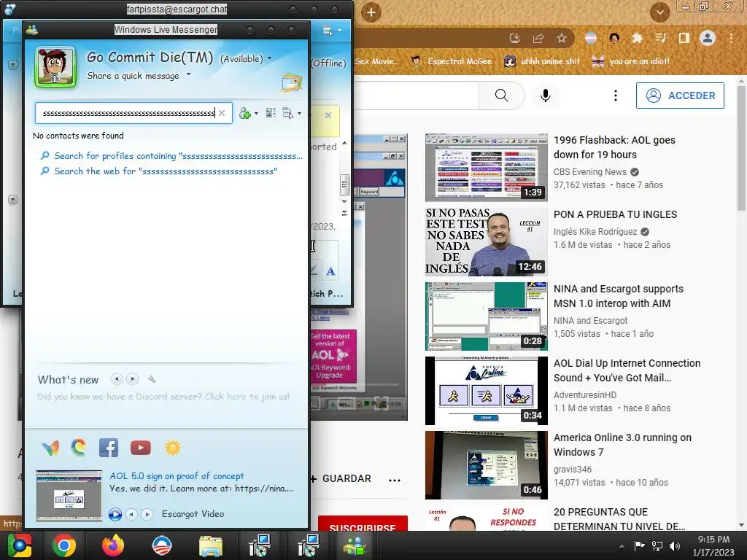The height and width of the screenshot is (560, 747).
Task: Open Firefox from the taskbar
Action: [113, 545]
